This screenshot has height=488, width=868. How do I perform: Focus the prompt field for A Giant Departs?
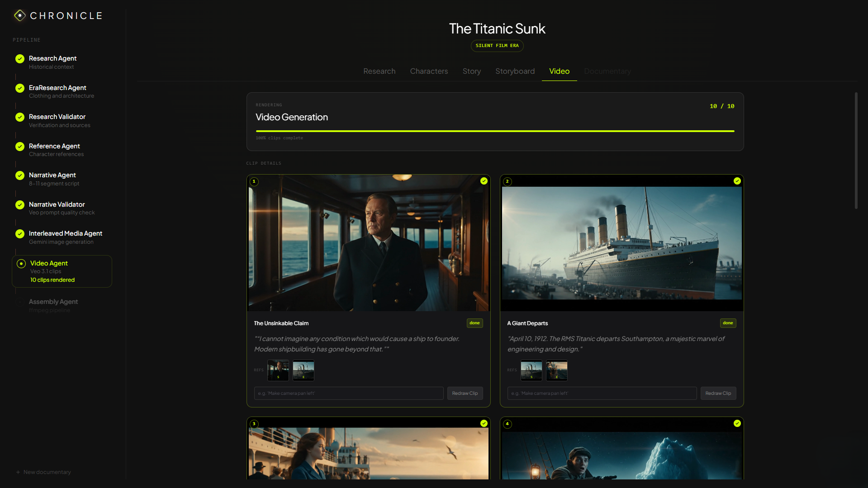coord(602,393)
